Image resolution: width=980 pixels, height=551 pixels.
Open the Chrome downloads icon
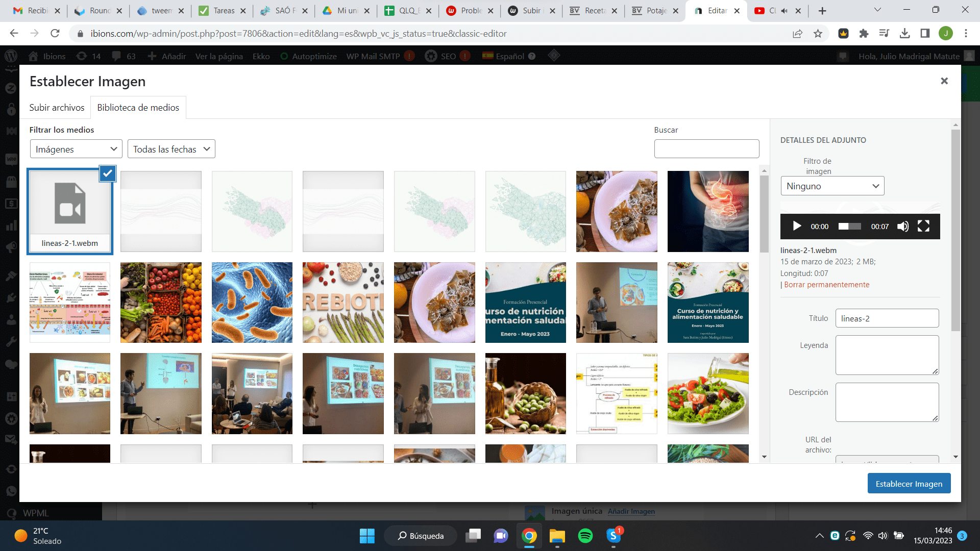pyautogui.click(x=904, y=34)
